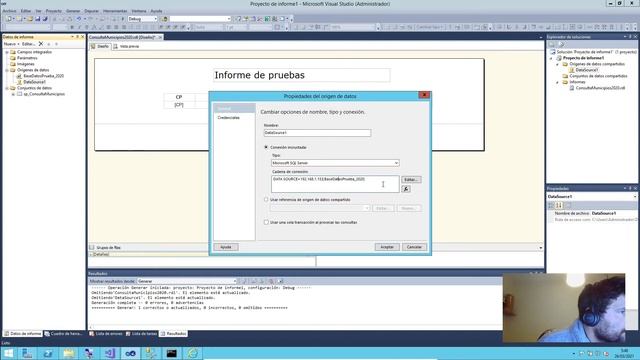The height and width of the screenshot is (360, 640).
Task: Switch to the Lista de errores tab
Action: point(106,334)
